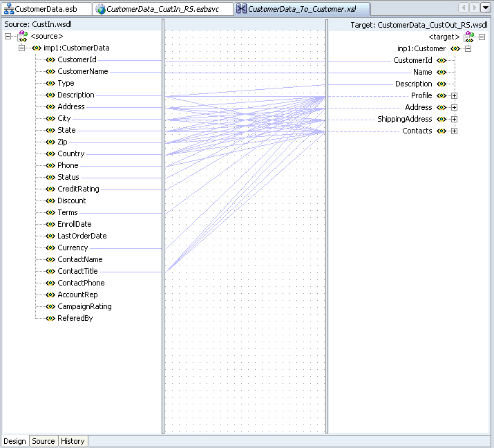Open the CustomerData_CustIn_RS.esbsvc tab
This screenshot has height=448, width=494.
point(162,9)
